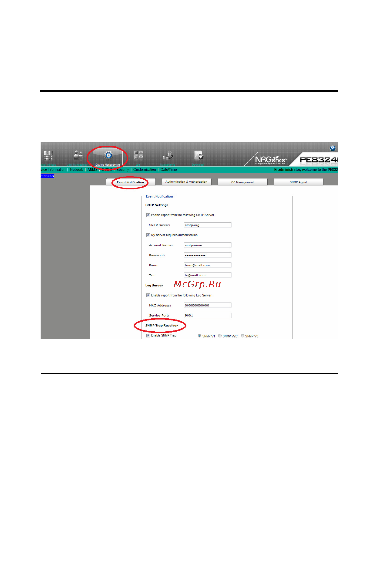
Task: Click the From email input field
Action: point(208,265)
